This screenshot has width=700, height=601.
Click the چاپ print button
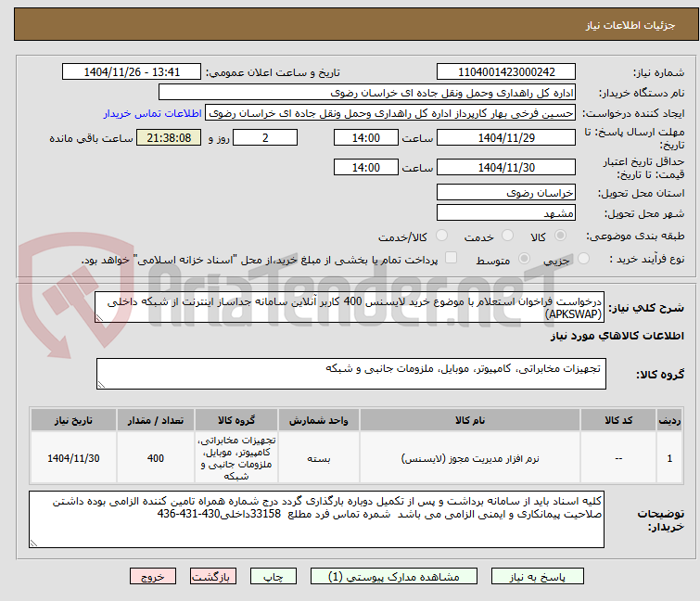[274, 577]
